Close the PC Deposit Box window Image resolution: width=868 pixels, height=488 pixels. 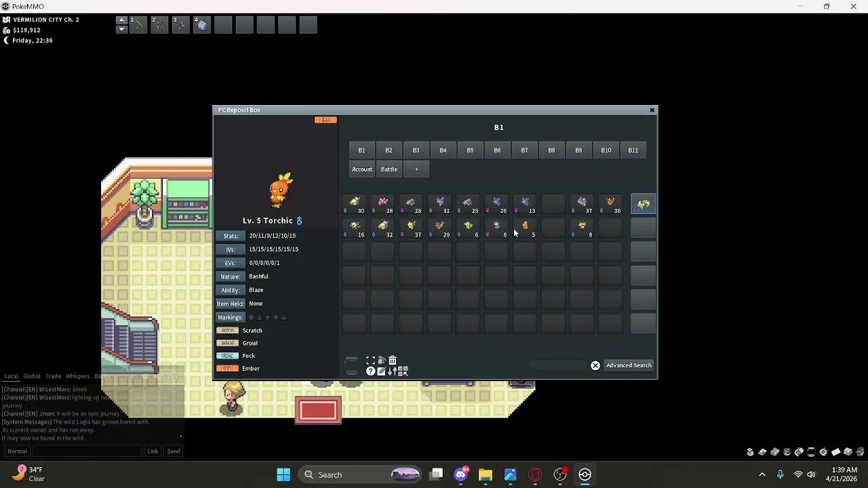[x=652, y=110]
